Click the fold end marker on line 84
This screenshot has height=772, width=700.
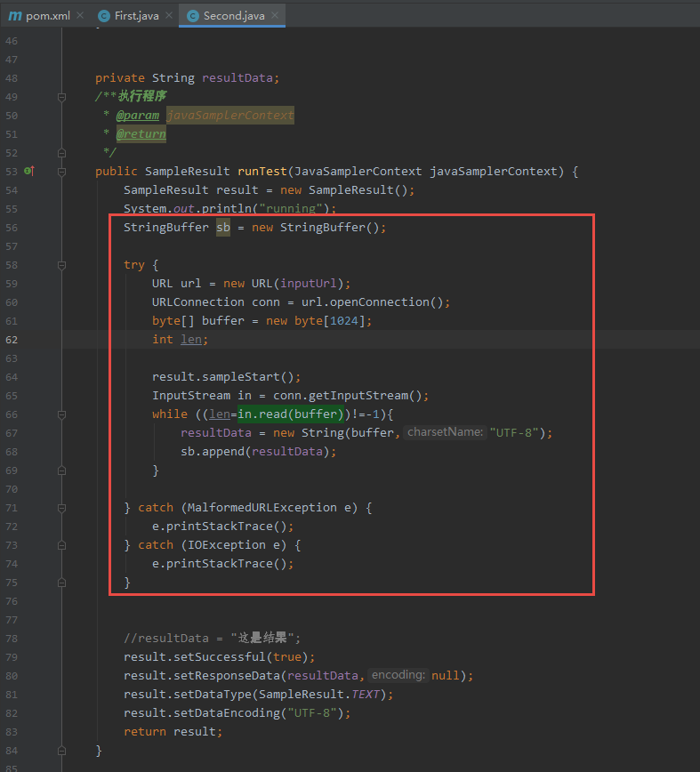[x=61, y=751]
